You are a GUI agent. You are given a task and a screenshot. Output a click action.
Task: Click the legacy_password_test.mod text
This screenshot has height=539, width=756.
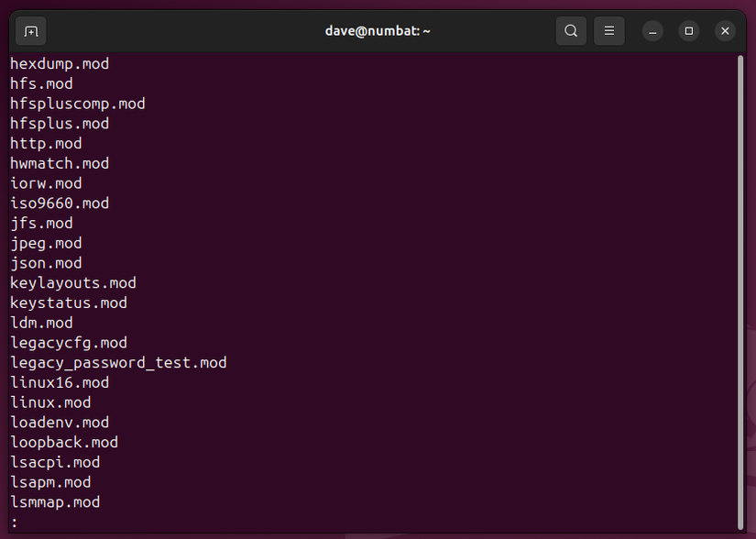118,362
